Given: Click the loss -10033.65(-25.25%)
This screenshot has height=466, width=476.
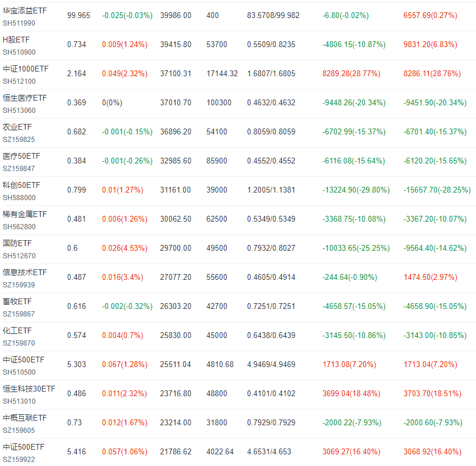Looking at the screenshot, I should (x=356, y=248).
